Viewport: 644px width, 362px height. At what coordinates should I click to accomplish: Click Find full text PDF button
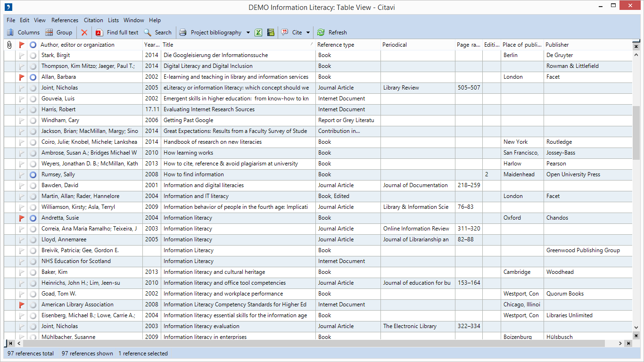117,33
